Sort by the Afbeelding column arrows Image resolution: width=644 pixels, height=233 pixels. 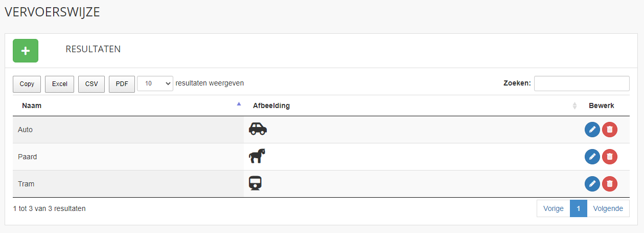[x=574, y=105]
